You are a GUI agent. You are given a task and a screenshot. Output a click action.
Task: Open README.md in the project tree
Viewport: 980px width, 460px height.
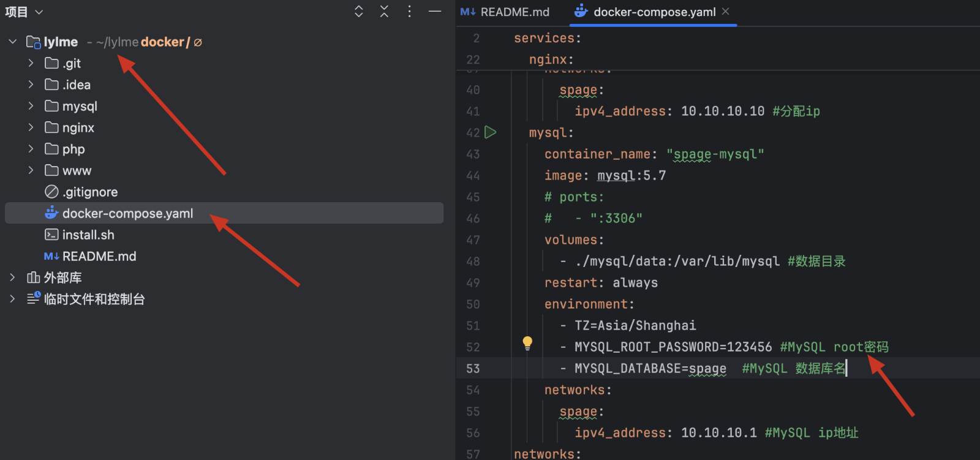point(99,257)
